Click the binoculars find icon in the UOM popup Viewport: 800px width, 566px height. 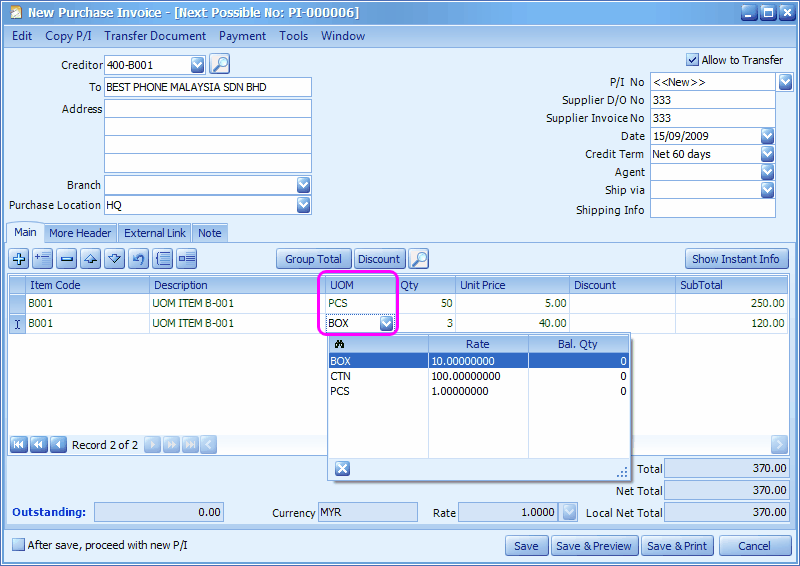click(339, 344)
